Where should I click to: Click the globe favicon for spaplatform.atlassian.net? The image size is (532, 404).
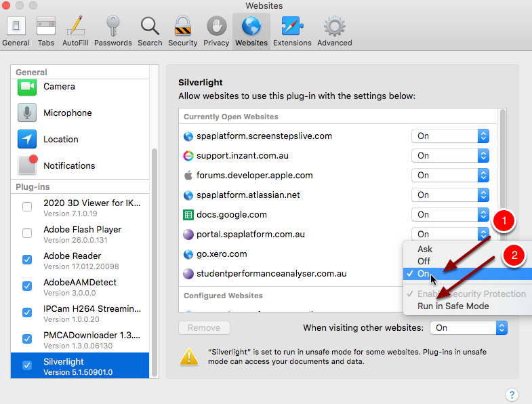[x=188, y=195]
